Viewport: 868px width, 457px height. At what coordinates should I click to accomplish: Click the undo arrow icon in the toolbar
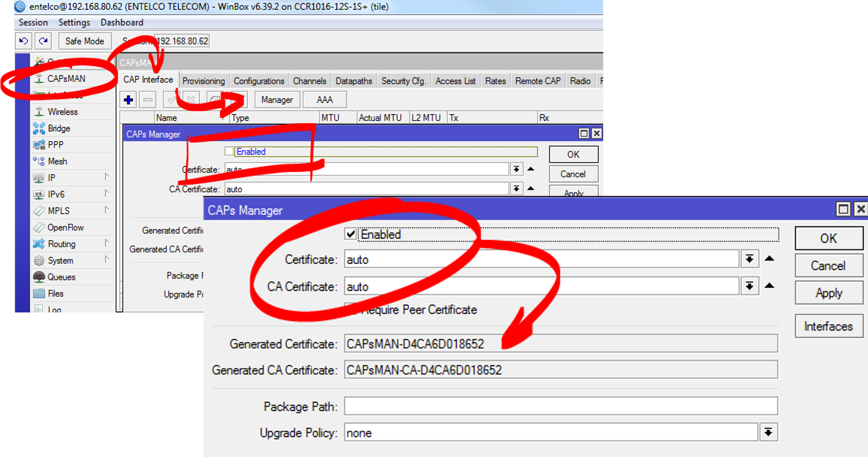(x=24, y=41)
